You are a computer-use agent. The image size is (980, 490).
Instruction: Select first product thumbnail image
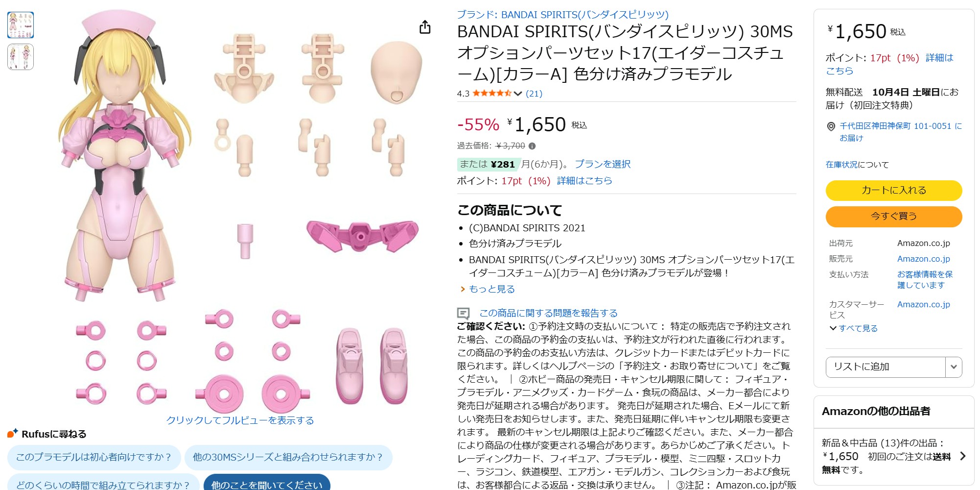tap(21, 25)
